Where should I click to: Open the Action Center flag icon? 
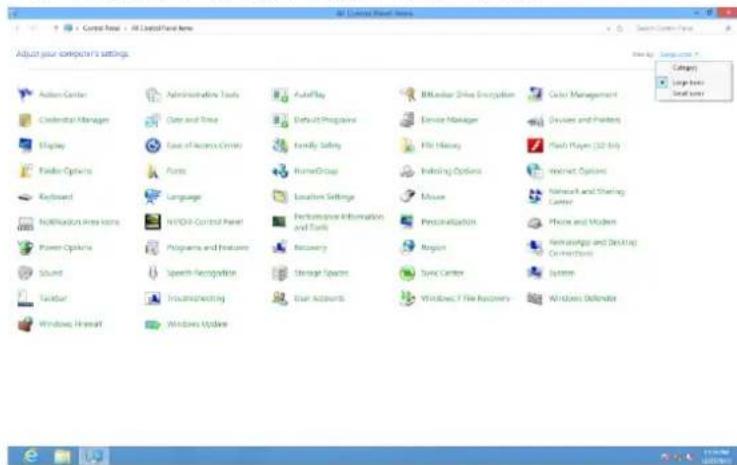tap(25, 94)
